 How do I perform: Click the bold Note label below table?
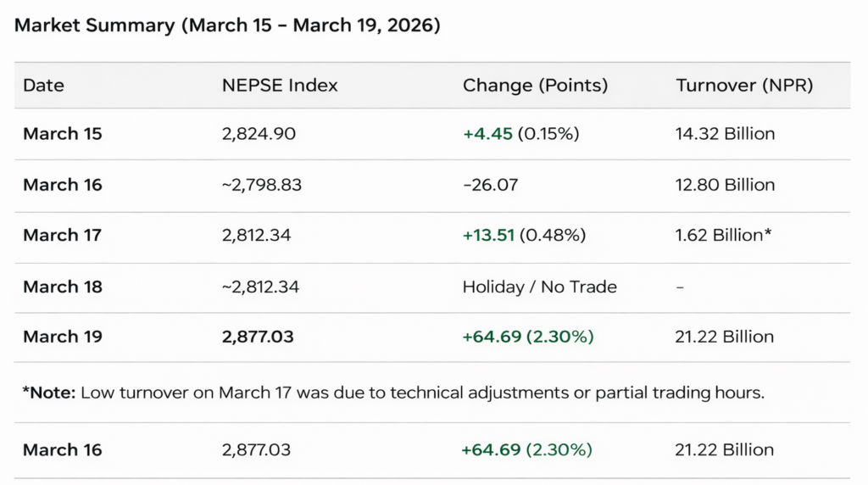[49, 393]
